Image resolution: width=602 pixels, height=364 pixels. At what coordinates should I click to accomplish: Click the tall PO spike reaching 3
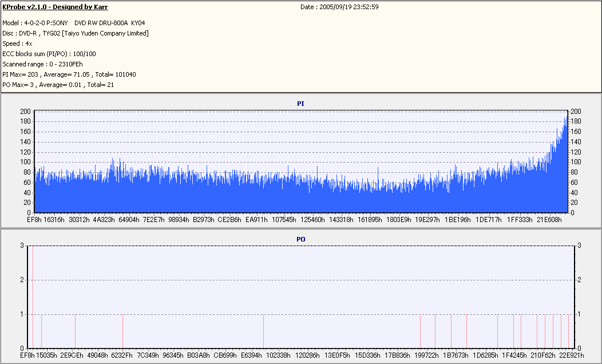coord(33,297)
